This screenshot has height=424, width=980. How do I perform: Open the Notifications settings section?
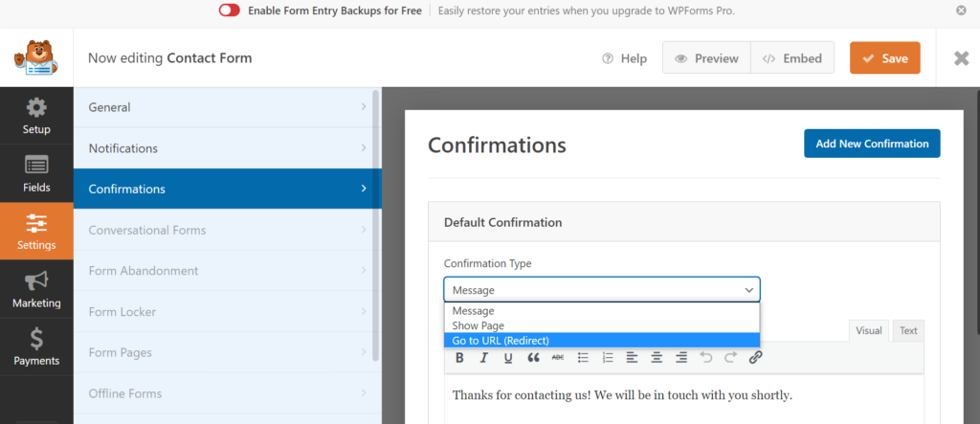point(227,148)
